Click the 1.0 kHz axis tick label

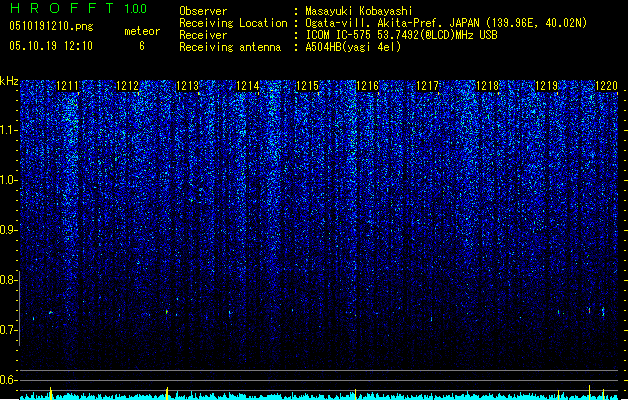tap(9, 180)
